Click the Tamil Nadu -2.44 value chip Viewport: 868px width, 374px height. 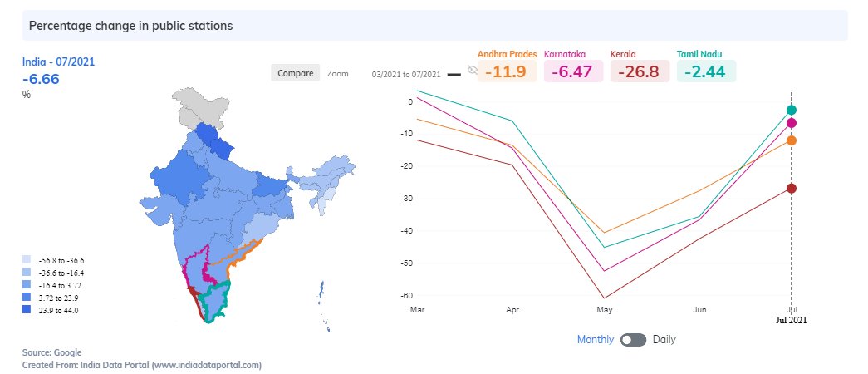point(706,71)
